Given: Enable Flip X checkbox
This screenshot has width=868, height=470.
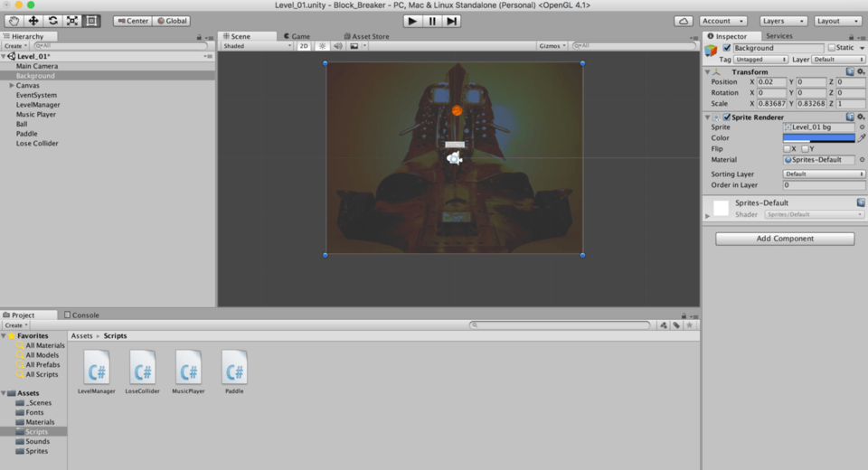Looking at the screenshot, I should [788, 149].
